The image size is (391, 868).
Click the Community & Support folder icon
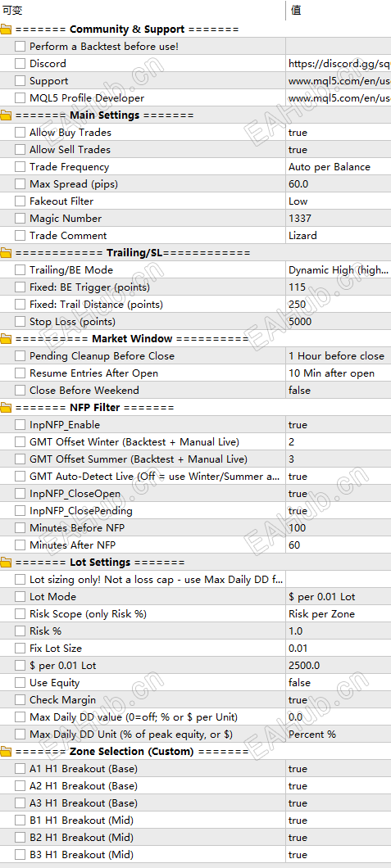pos(6,29)
